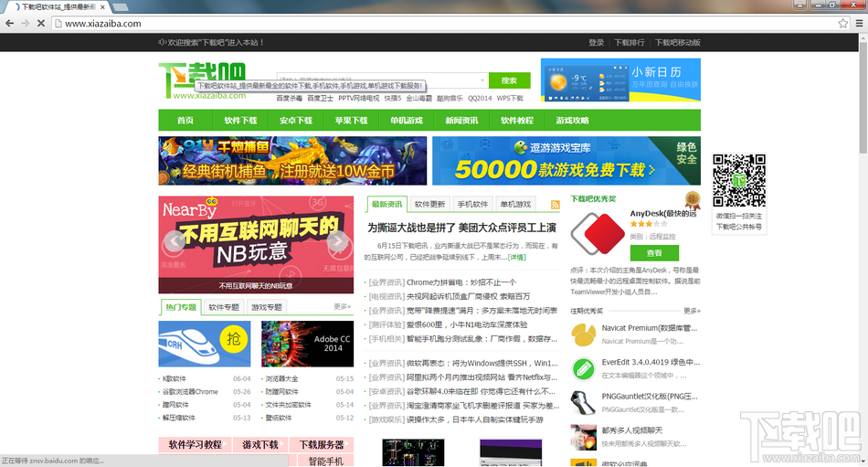
Task: Select the 游戏专题 tab
Action: pos(267,307)
